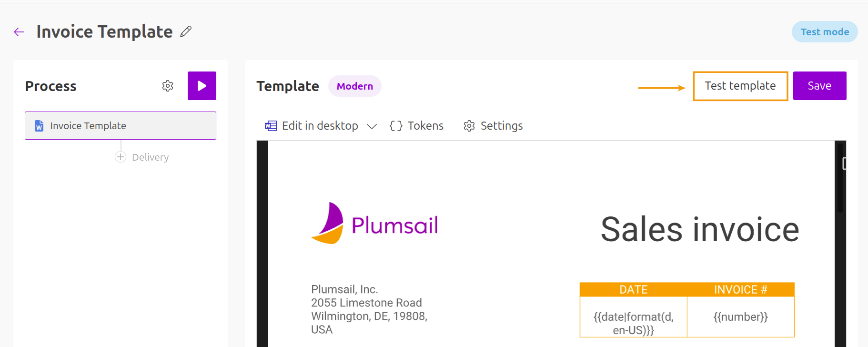The height and width of the screenshot is (347, 868).
Task: Toggle Test mode in the top right corner
Action: click(x=824, y=31)
